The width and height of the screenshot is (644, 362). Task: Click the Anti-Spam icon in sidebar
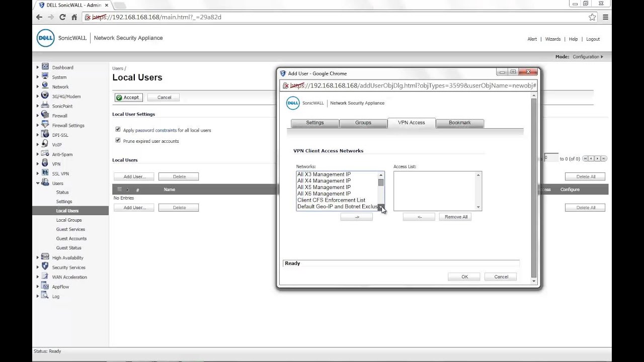point(45,154)
